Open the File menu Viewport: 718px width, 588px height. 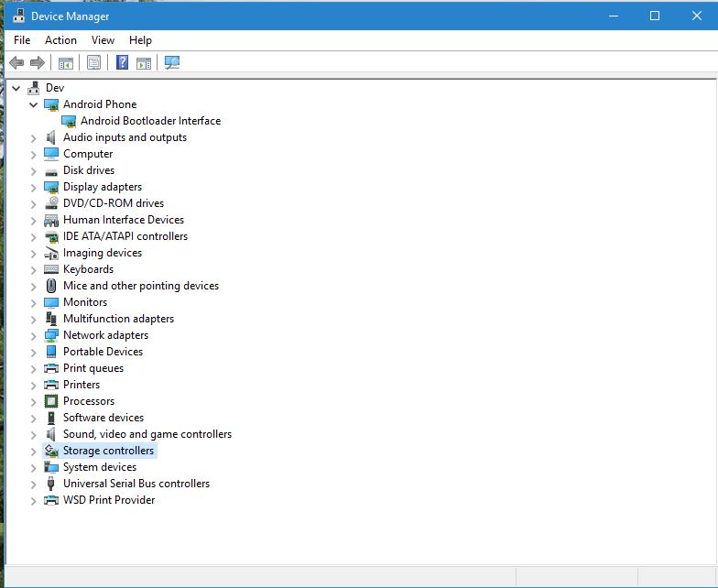(22, 40)
